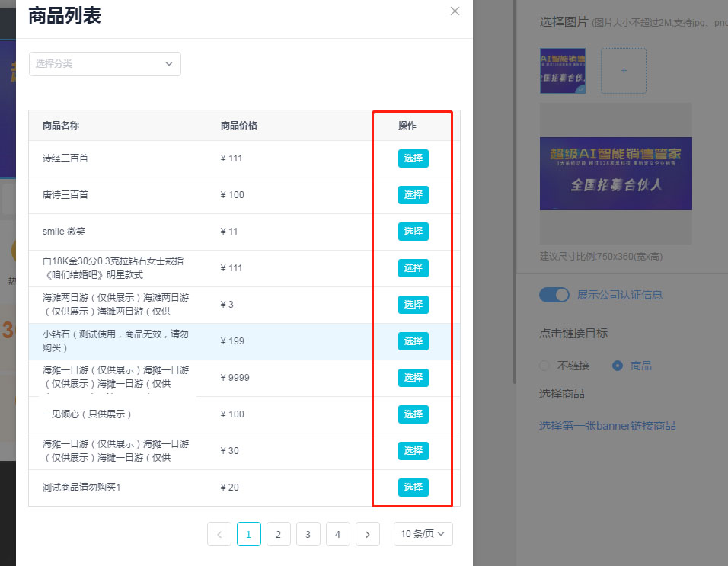
Task: Choose the smile 微笑 product
Action: (x=413, y=232)
